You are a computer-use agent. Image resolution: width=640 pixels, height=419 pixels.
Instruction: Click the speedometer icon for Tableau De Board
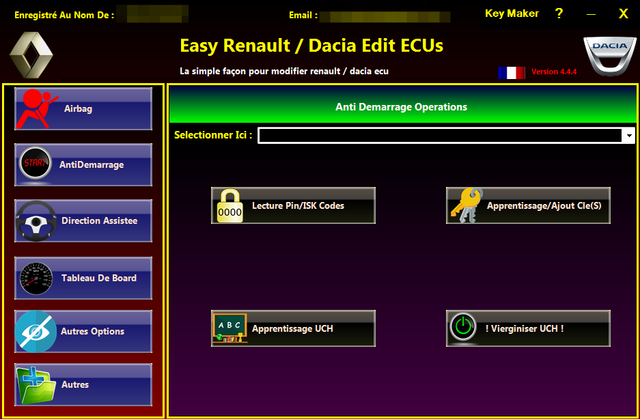click(x=37, y=277)
